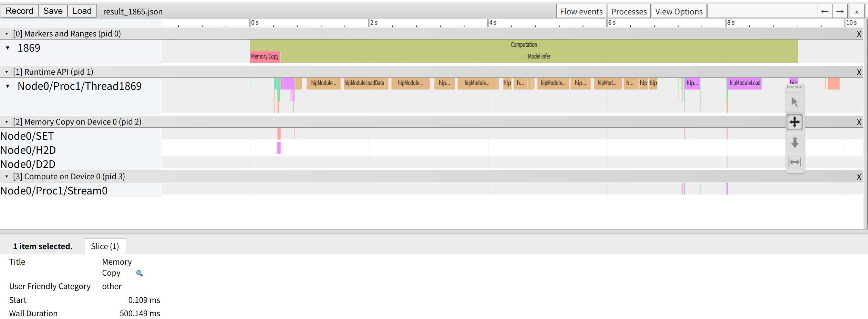Switch to the zoom mode tool
Screen dimensions: 868x319
(795, 142)
